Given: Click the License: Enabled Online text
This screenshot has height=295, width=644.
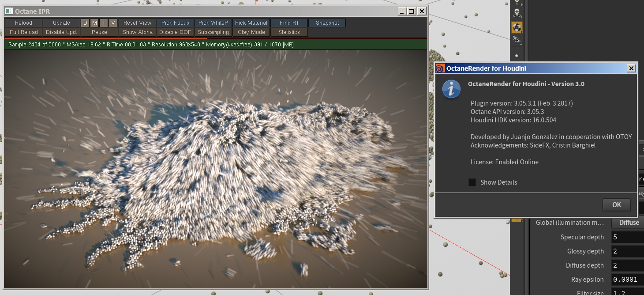Looking at the screenshot, I should pos(504,162).
